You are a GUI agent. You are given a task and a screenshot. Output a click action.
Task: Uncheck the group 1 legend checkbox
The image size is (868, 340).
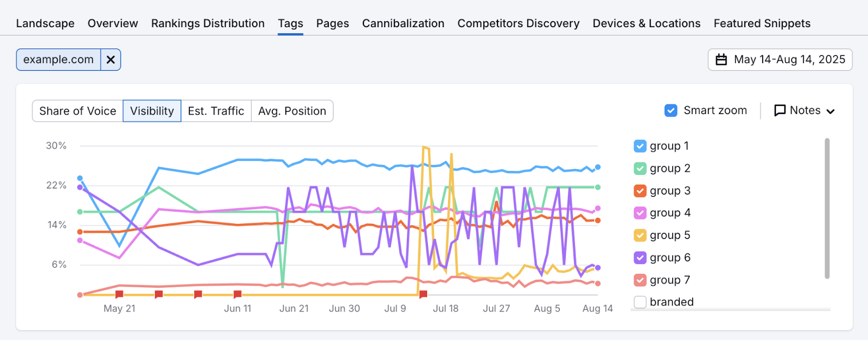coord(640,146)
